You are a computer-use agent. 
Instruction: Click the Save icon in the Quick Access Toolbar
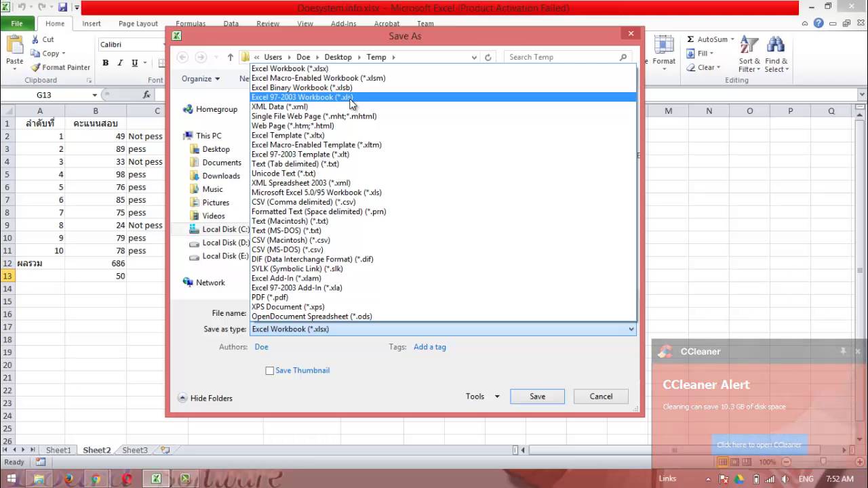(62, 7)
